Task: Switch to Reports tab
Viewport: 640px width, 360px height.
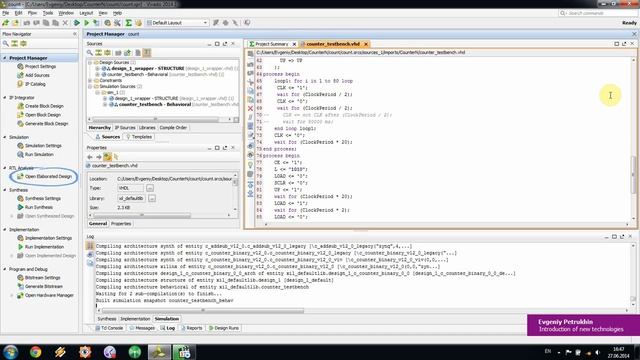Action: [x=191, y=328]
